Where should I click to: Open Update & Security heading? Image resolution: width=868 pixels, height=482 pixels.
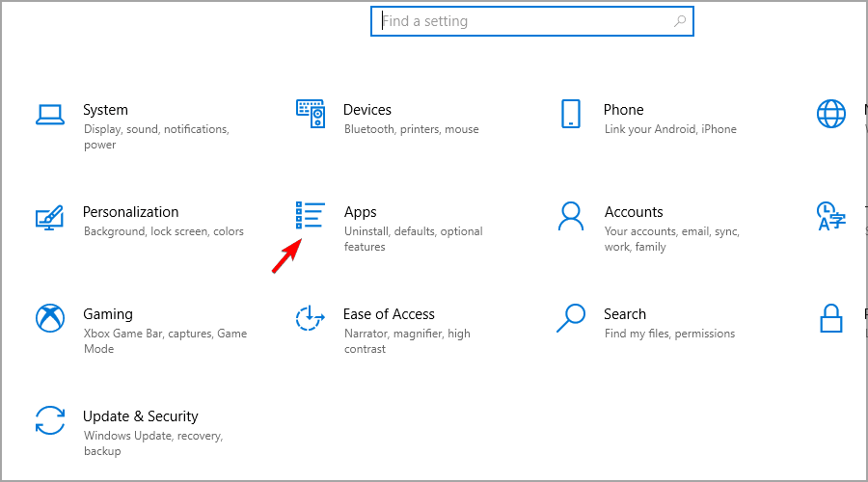141,416
